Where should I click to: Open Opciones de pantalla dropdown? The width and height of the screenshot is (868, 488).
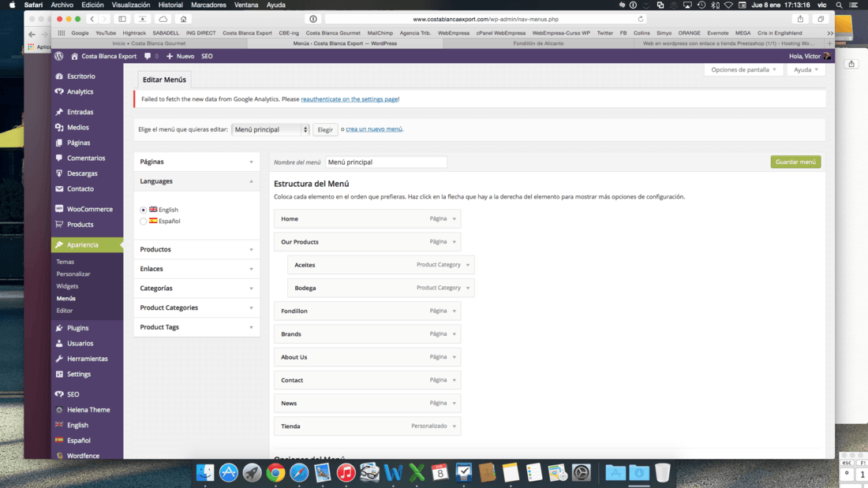743,69
